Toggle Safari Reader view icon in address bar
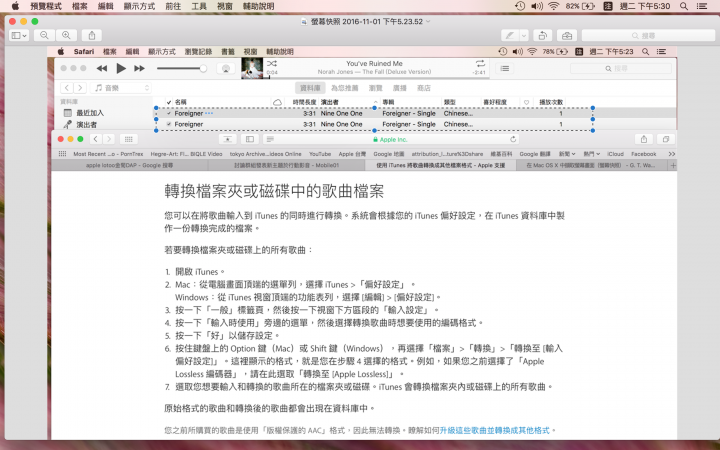This screenshot has width=720, height=450. pyautogui.click(x=270, y=139)
